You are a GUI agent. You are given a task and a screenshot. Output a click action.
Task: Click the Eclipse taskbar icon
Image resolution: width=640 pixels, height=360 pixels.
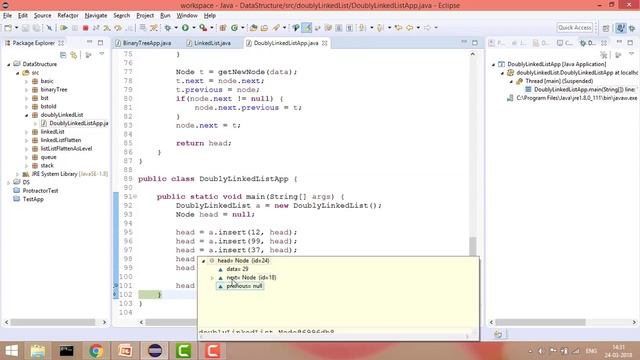tap(155, 351)
